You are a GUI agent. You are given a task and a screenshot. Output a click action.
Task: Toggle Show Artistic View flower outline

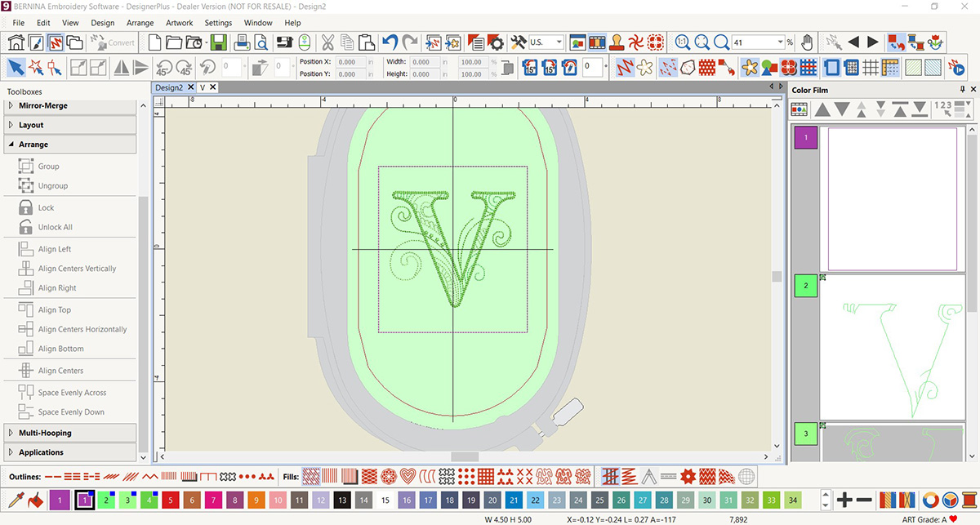[645, 67]
